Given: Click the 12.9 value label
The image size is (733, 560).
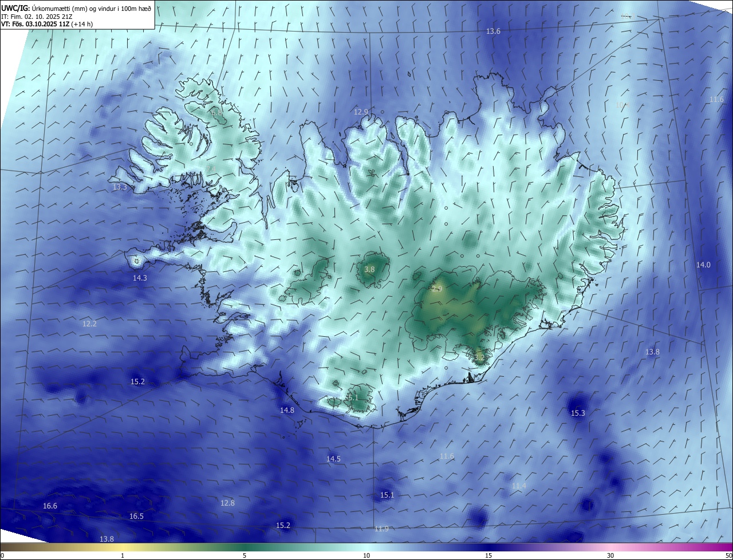Looking at the screenshot, I should [361, 112].
